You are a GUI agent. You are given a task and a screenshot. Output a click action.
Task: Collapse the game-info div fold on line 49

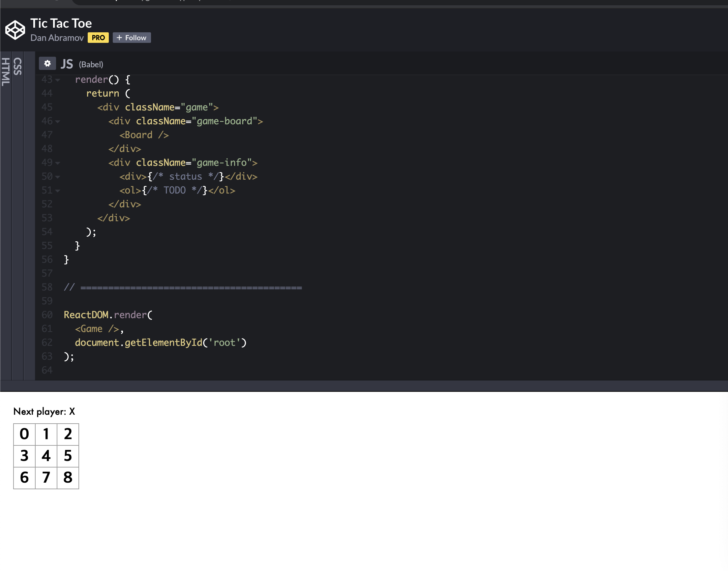[58, 163]
